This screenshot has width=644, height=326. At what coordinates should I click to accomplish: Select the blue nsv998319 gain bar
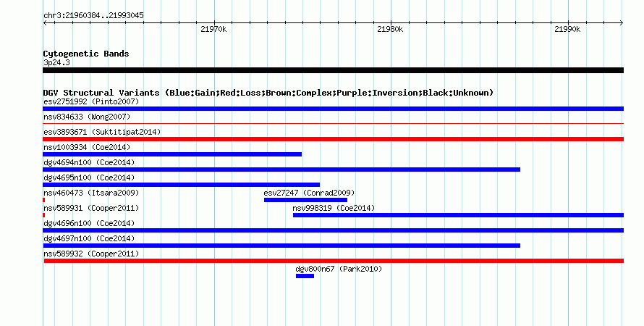458,215
